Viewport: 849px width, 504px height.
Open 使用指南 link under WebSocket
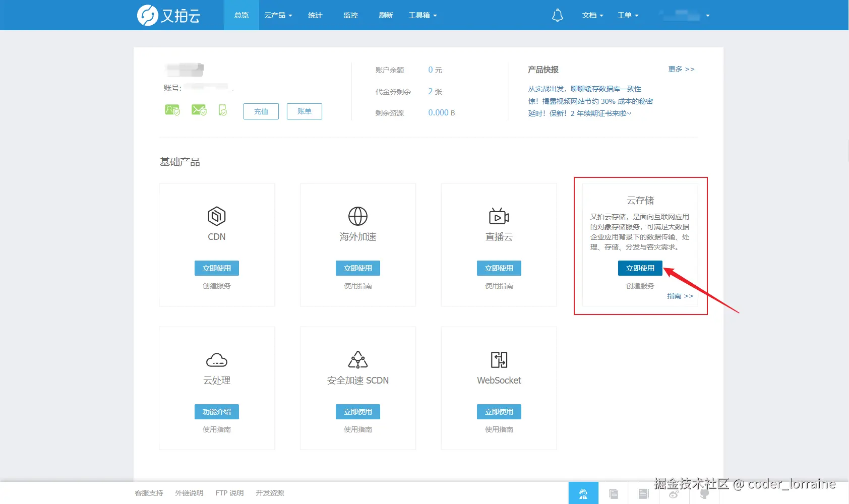[499, 429]
